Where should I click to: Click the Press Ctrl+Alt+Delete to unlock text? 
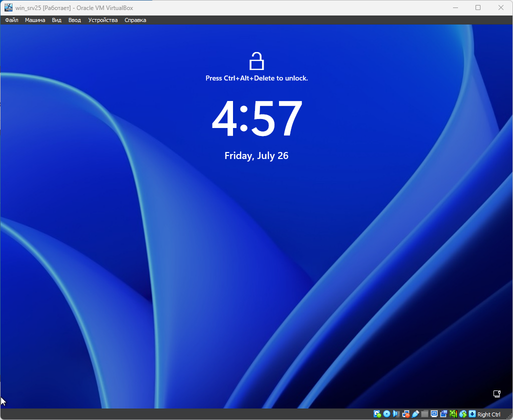256,78
